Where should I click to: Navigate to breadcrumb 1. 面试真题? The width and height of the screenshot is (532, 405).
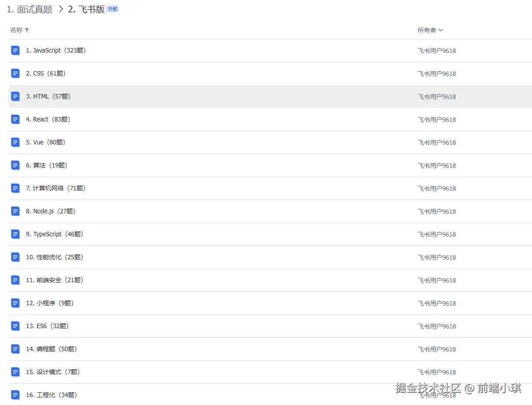pyautogui.click(x=29, y=9)
